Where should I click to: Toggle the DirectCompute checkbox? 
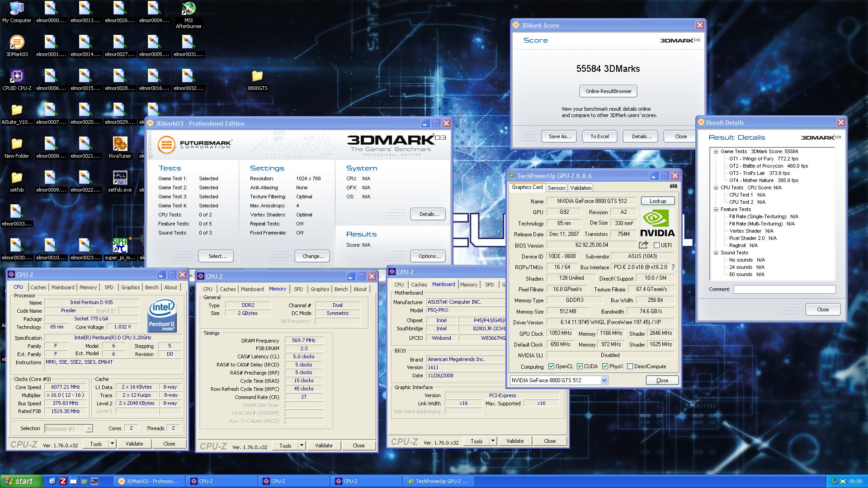click(x=630, y=366)
